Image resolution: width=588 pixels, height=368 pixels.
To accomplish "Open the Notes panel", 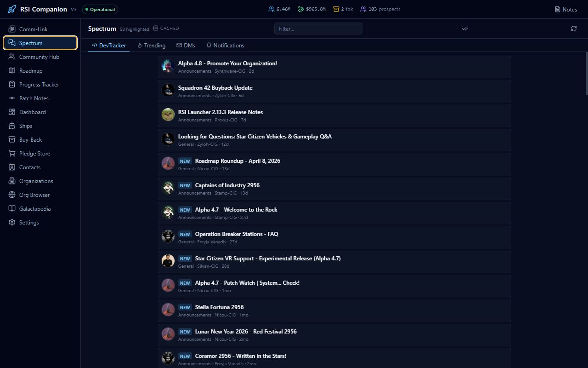I will click(x=566, y=9).
